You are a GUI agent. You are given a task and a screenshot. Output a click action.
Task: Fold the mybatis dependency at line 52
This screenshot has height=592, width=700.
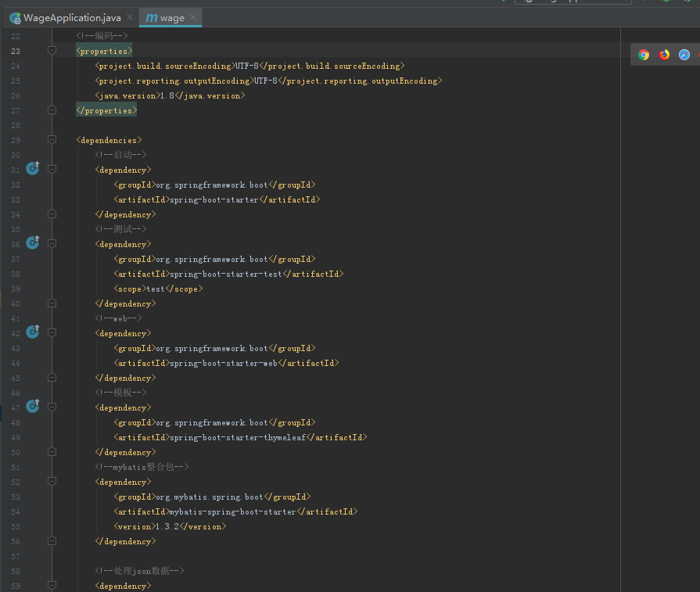click(x=52, y=481)
